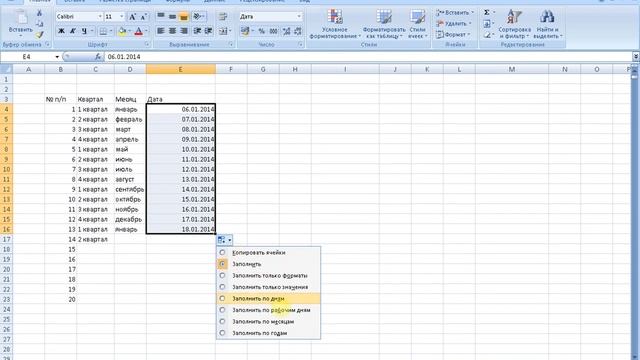Apply accounting number format icon

tap(244, 31)
